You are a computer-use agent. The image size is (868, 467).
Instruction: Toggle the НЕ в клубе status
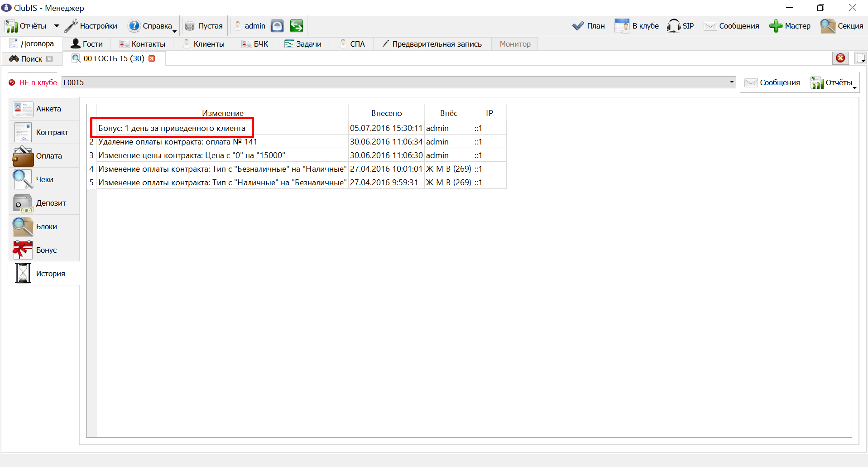33,82
